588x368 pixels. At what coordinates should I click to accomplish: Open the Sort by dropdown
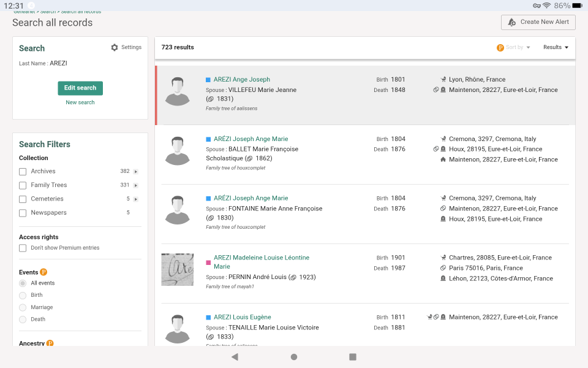pos(518,47)
